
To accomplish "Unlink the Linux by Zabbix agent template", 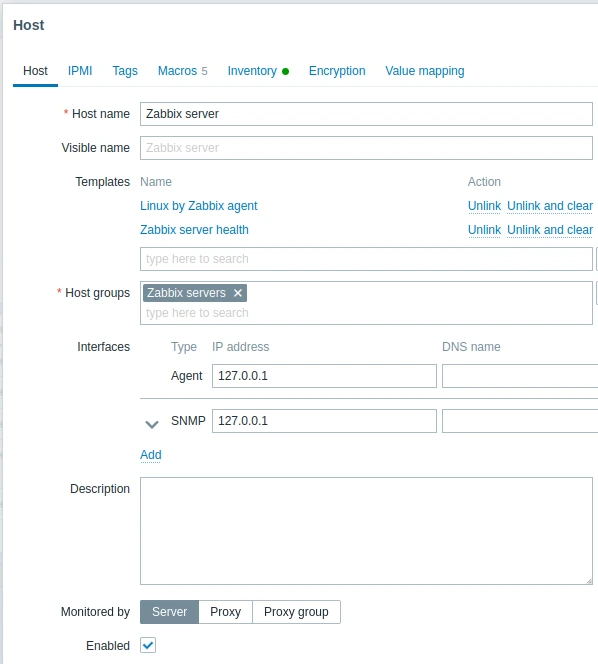I will coord(484,206).
